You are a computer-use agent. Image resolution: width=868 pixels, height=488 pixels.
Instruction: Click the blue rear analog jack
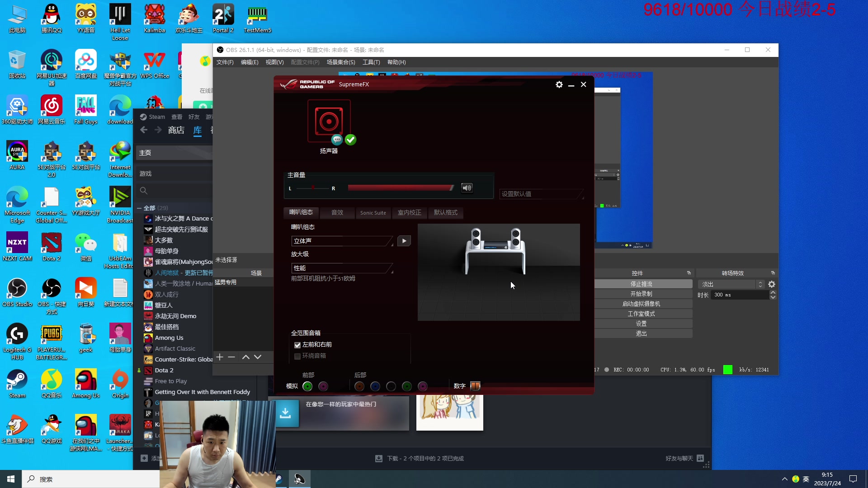pos(375,386)
